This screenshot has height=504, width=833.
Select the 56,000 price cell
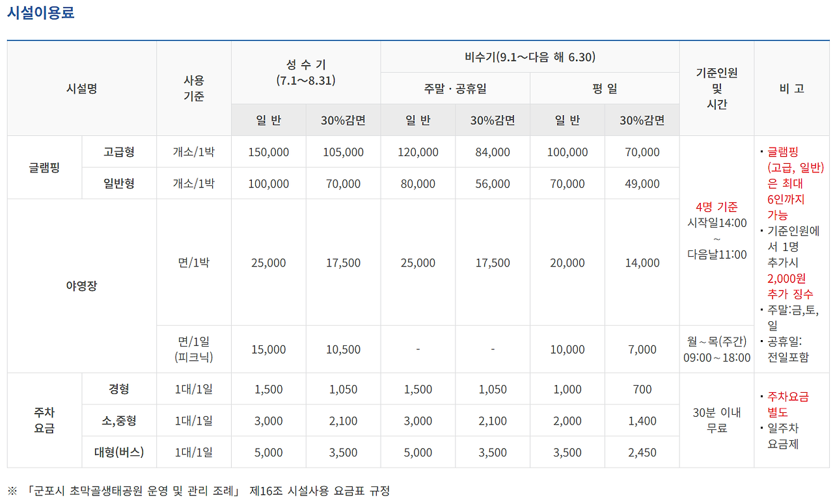[493, 183]
